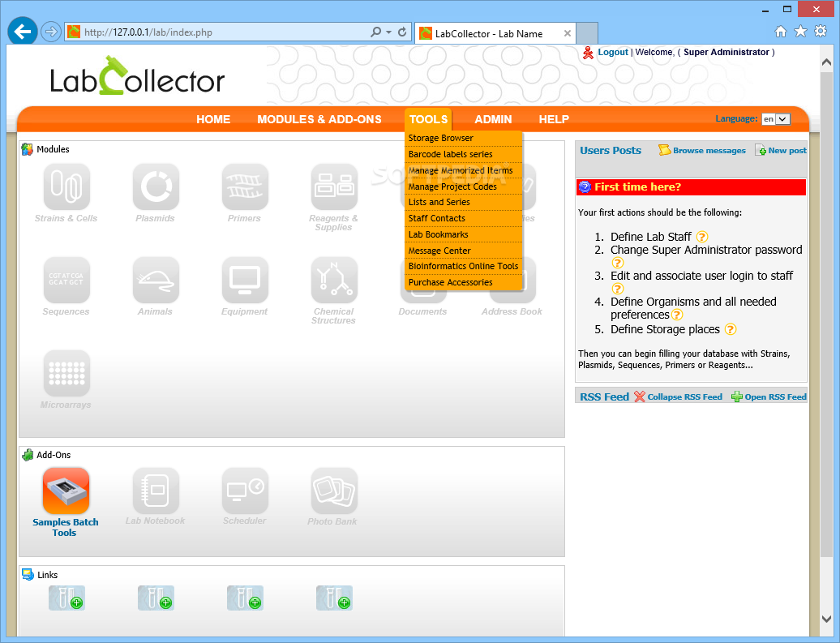Open Lab Bookmarks menu entry
The height and width of the screenshot is (643, 840).
(464, 234)
